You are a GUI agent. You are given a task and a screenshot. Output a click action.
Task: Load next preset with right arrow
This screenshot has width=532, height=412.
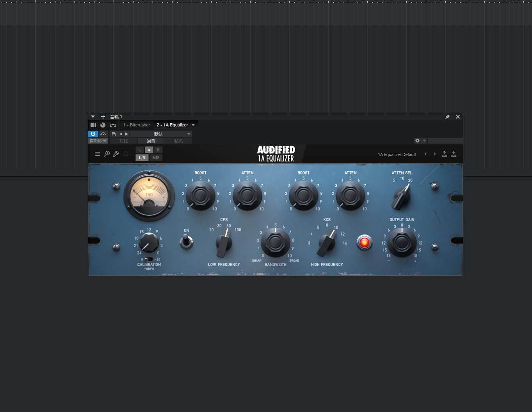[434, 154]
